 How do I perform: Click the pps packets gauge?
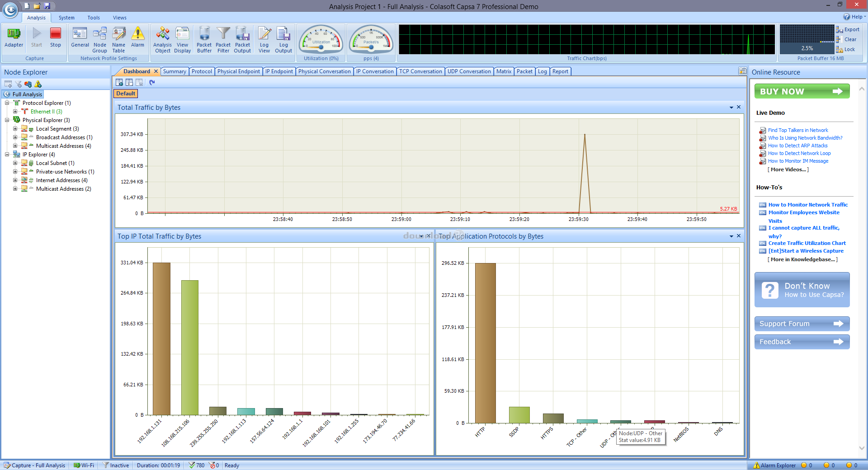click(371, 41)
